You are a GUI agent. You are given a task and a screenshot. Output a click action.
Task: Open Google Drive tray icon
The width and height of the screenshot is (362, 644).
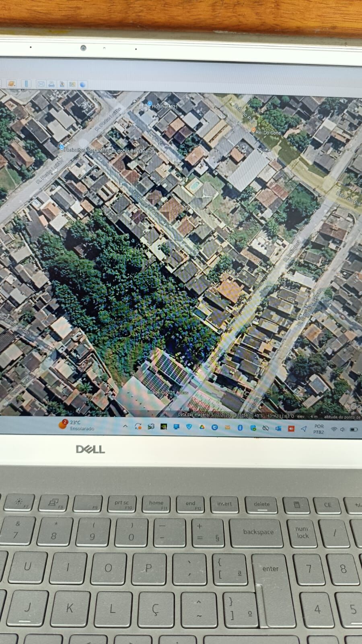[202, 427]
